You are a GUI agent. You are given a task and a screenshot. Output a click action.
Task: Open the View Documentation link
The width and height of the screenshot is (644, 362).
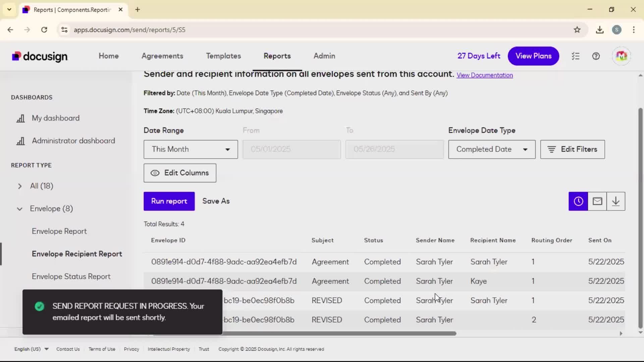point(485,75)
